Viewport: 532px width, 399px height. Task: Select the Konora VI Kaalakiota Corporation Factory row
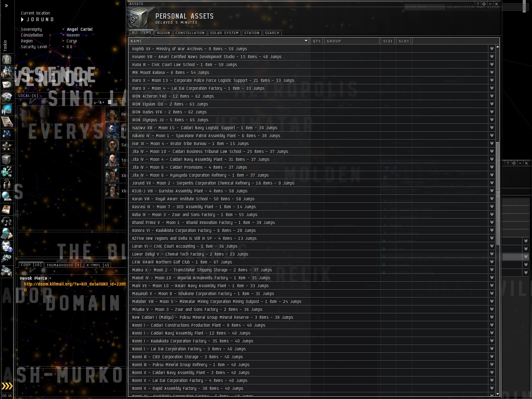pyautogui.click(x=312, y=230)
